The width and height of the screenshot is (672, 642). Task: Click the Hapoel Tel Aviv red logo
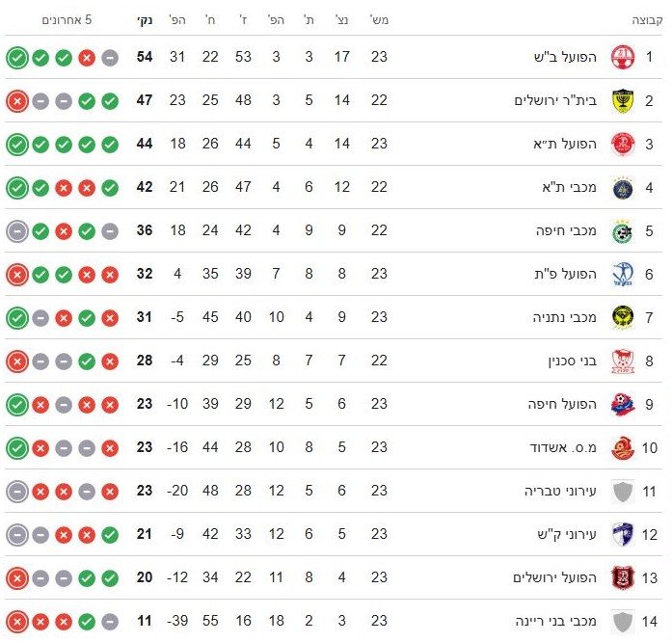[x=624, y=145]
